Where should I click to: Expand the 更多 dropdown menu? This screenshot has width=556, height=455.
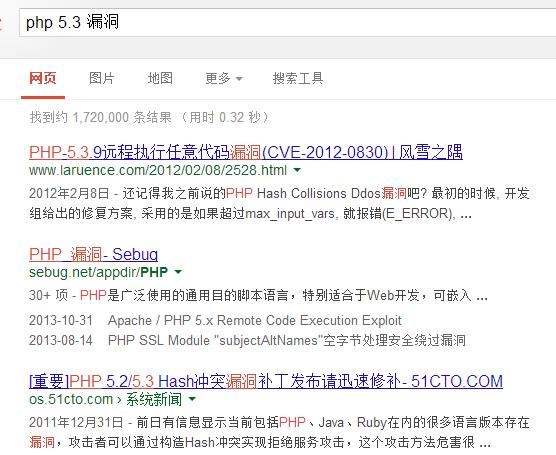(224, 78)
